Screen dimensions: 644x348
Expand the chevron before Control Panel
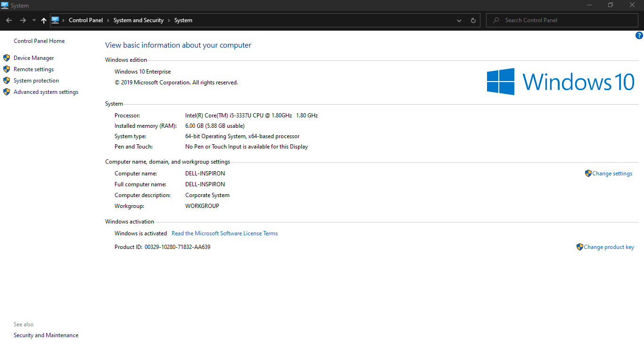click(64, 20)
